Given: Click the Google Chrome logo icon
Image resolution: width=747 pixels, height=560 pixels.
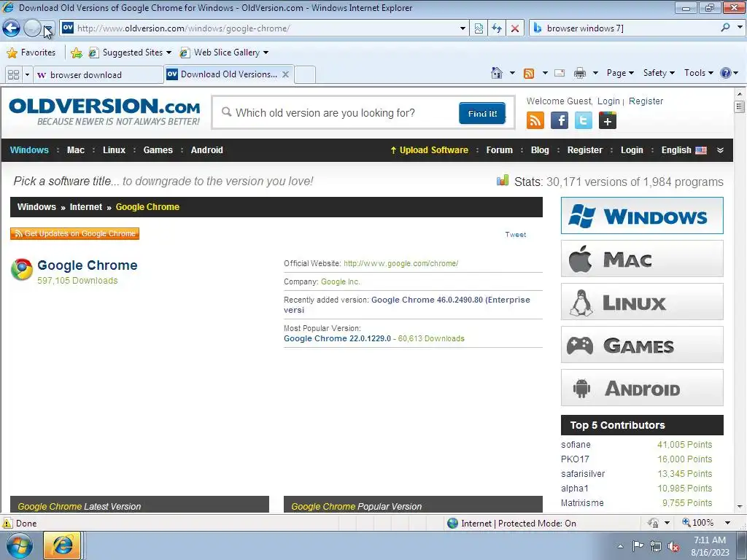Looking at the screenshot, I should (x=22, y=270).
